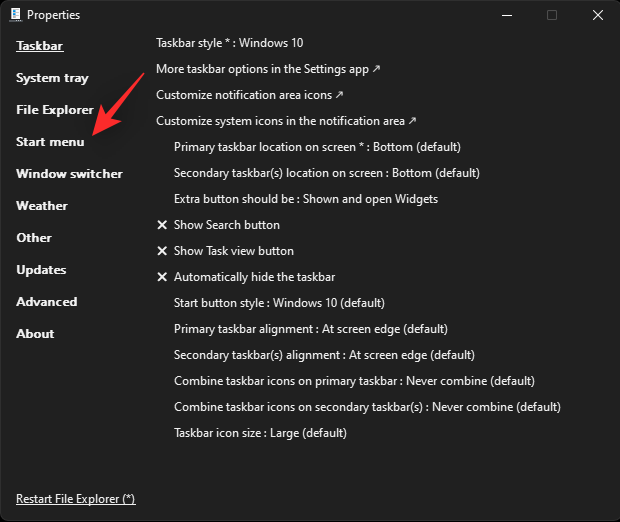Open the Weather section

42,206
